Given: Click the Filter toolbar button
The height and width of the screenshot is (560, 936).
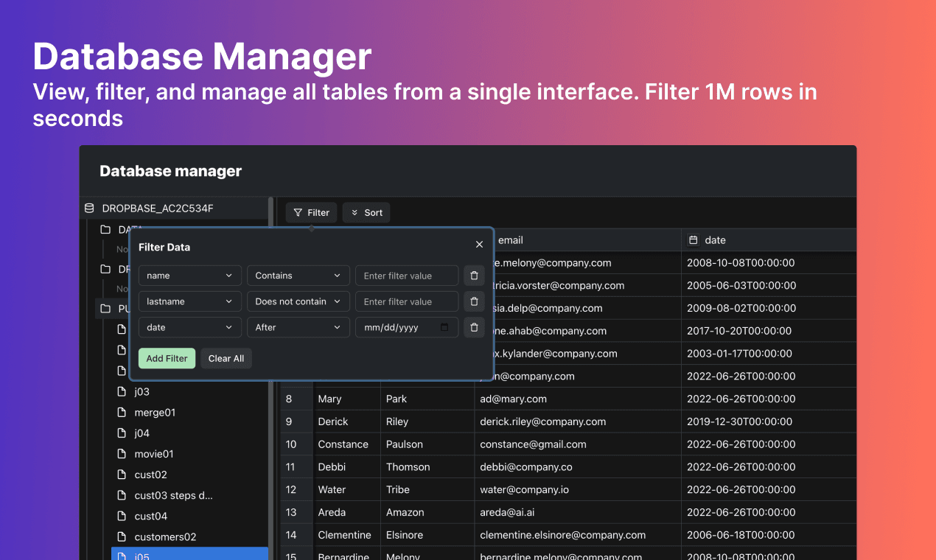Looking at the screenshot, I should [312, 213].
